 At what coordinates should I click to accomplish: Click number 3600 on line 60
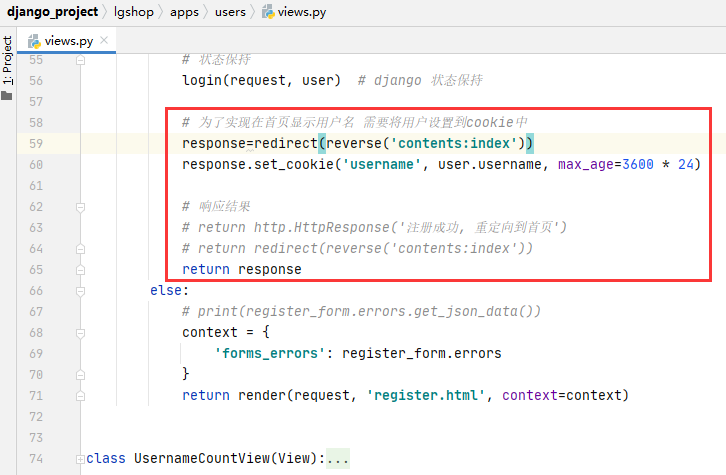point(638,165)
